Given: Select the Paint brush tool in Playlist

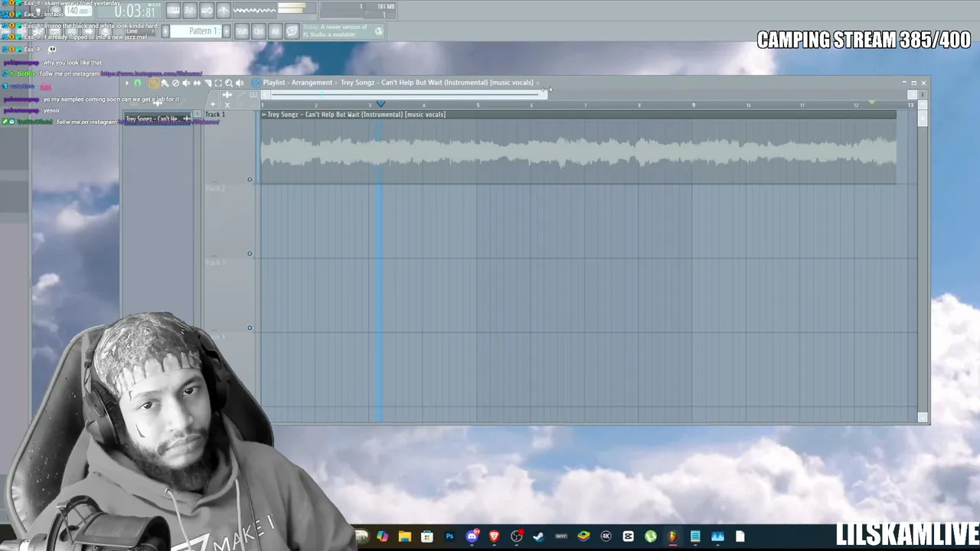Looking at the screenshot, I should pyautogui.click(x=165, y=83).
